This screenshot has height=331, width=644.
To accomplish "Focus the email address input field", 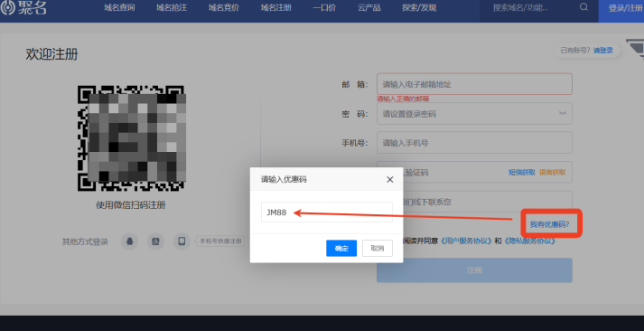I will [x=474, y=84].
